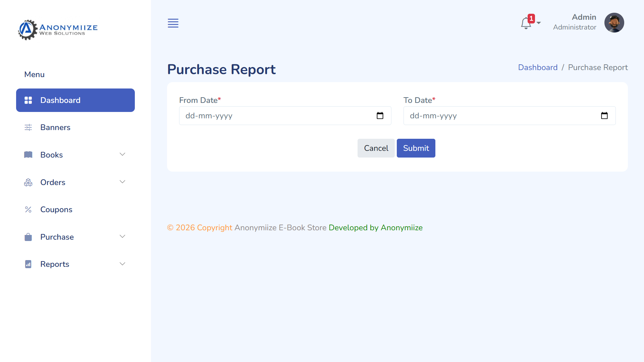
Task: Click the Coupons percent icon
Action: pos(28,209)
